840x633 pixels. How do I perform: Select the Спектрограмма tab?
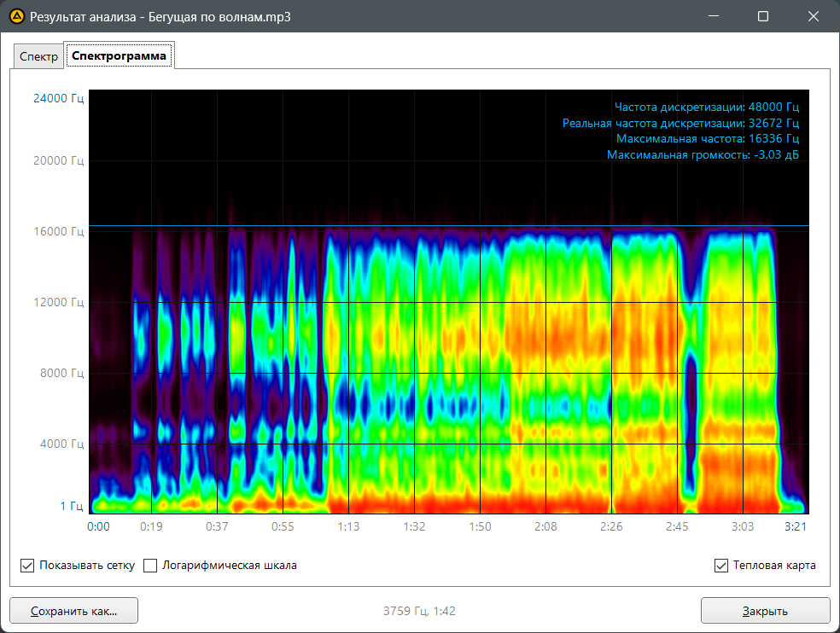(x=120, y=56)
